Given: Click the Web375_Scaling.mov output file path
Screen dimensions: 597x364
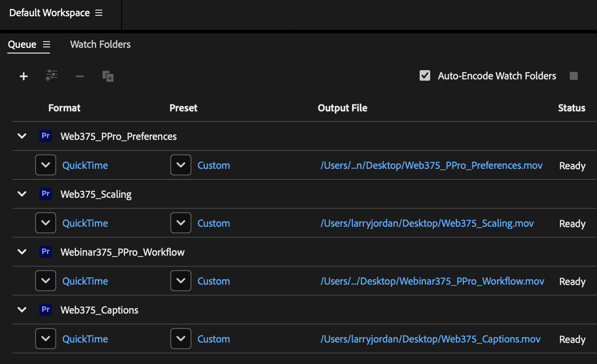Looking at the screenshot, I should click(x=427, y=223).
